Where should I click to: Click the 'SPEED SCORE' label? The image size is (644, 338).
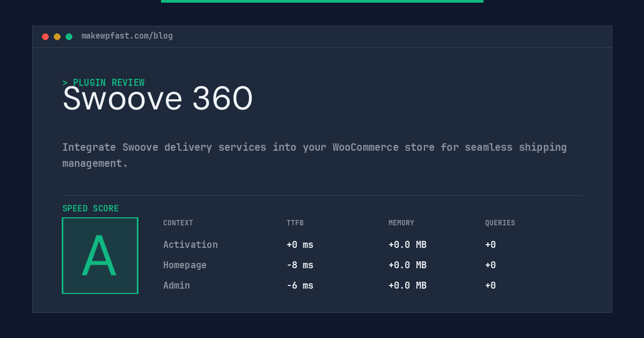point(91,209)
